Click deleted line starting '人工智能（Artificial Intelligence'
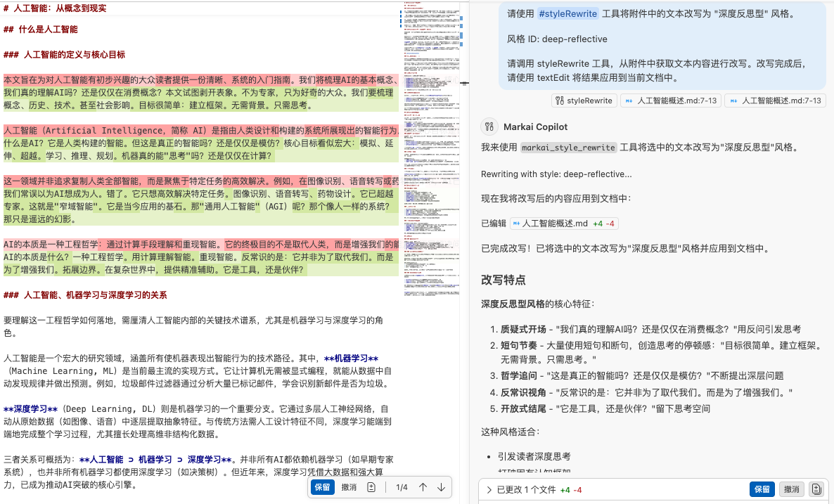Viewport: 834px width, 504px height. [x=201, y=130]
